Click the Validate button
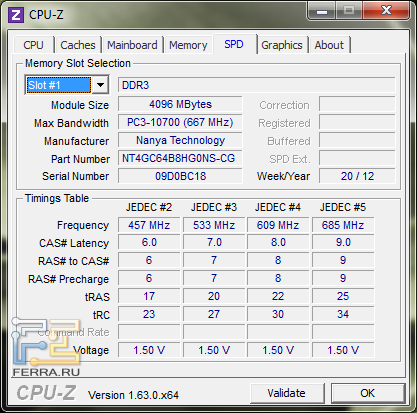 [287, 393]
